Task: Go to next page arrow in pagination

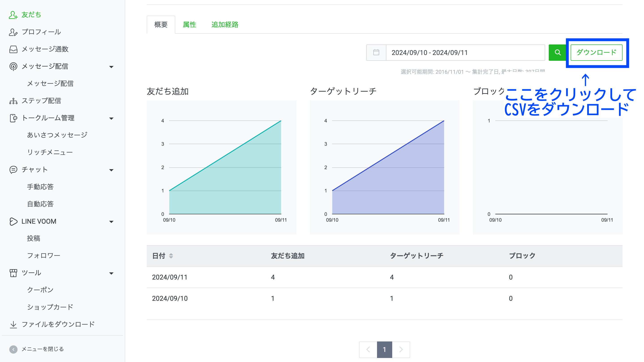Action: 401,349
